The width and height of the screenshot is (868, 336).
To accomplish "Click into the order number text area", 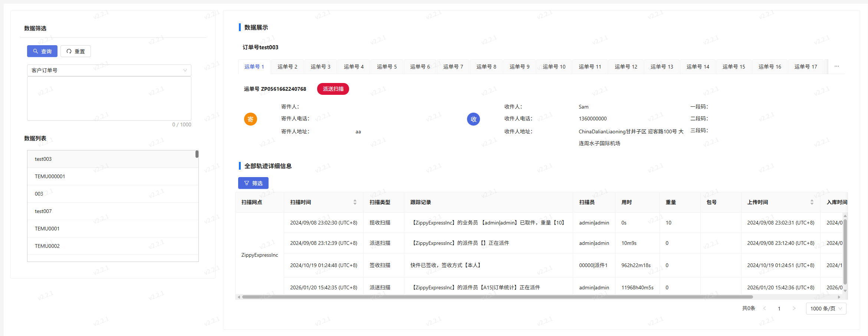I will tap(109, 99).
